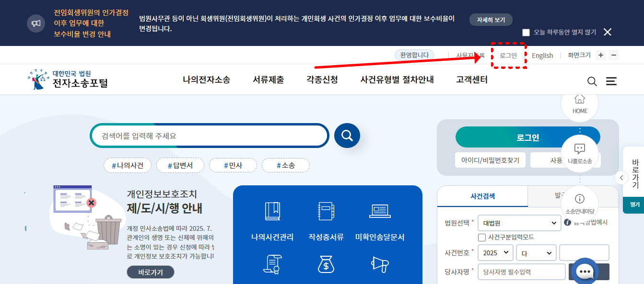Open the 나의전자소송 menu
This screenshot has width=644, height=284.
(x=205, y=80)
